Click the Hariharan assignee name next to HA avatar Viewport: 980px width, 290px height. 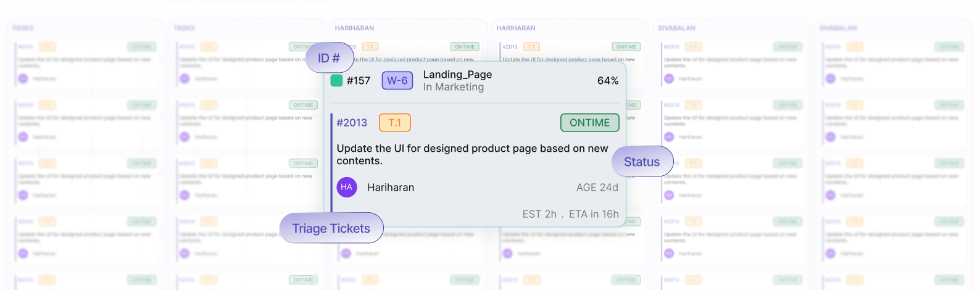click(391, 188)
